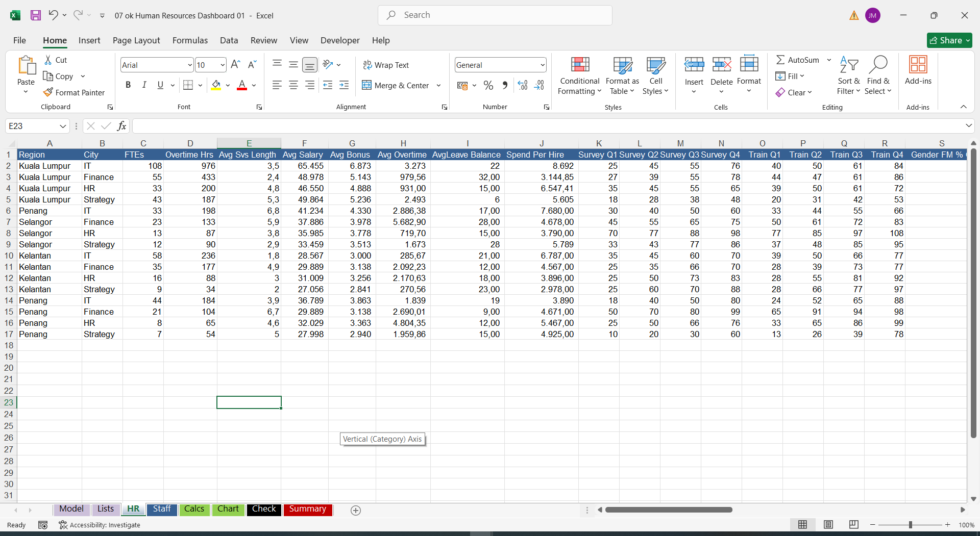980x536 pixels.
Task: Run AutoSum on the selection
Action: click(798, 60)
